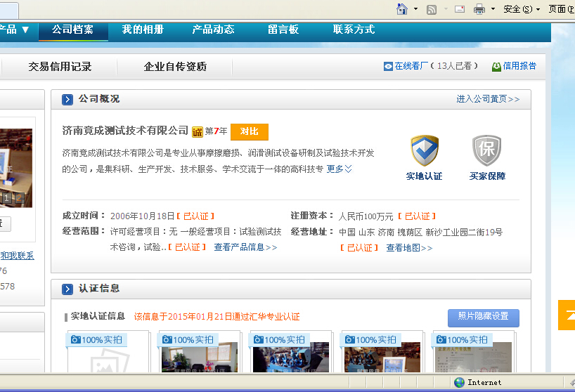
Task: Click the 和我联系 link in sidebar
Action: [18, 256]
